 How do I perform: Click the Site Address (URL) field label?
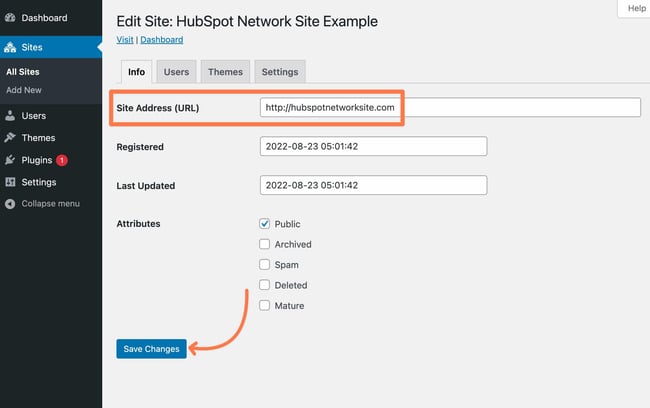tap(158, 108)
